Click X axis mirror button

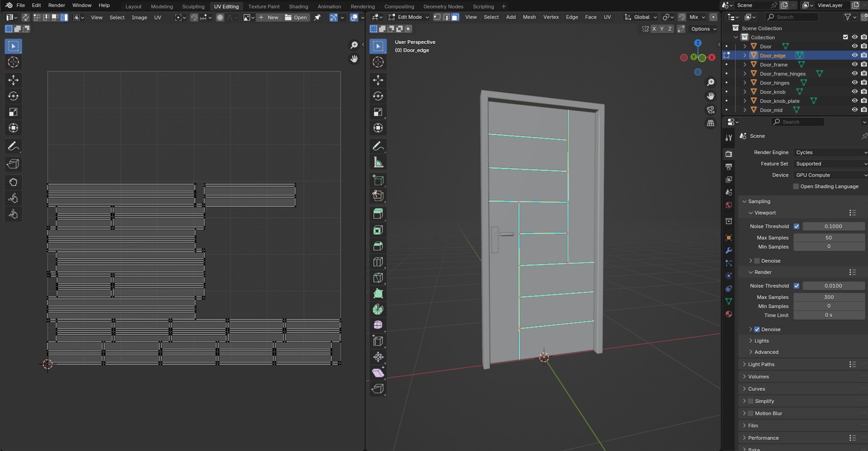[654, 29]
